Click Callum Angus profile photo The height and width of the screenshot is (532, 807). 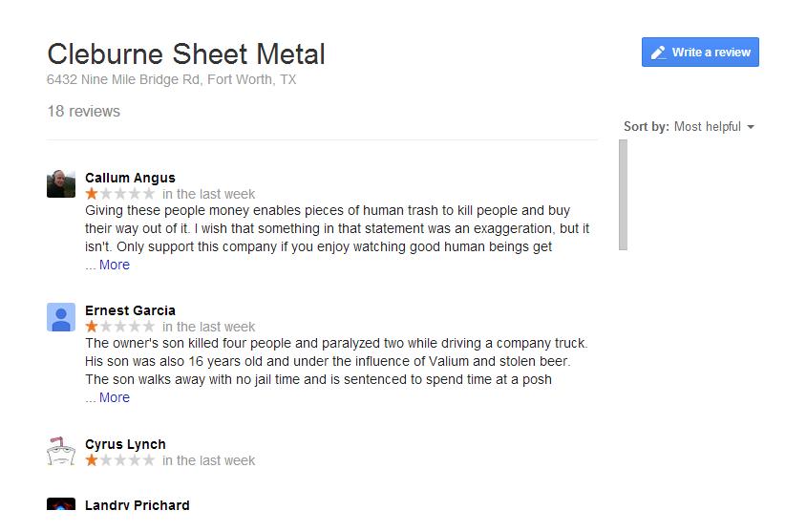61,183
